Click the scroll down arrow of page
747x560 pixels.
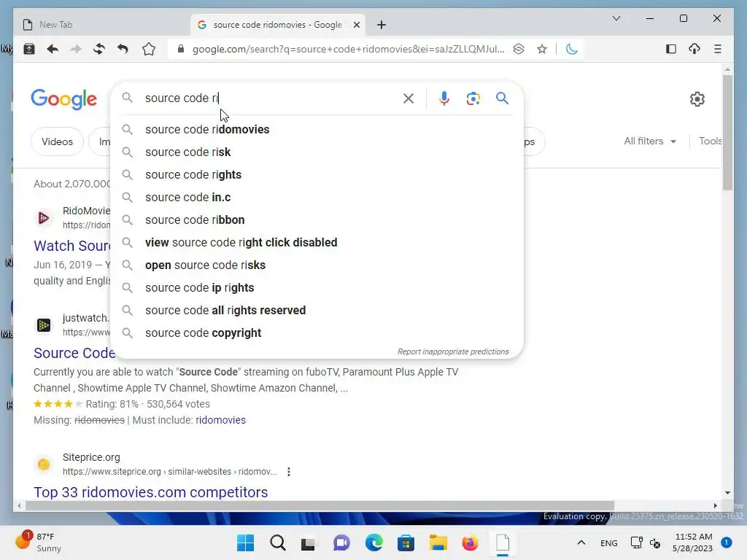(727, 493)
